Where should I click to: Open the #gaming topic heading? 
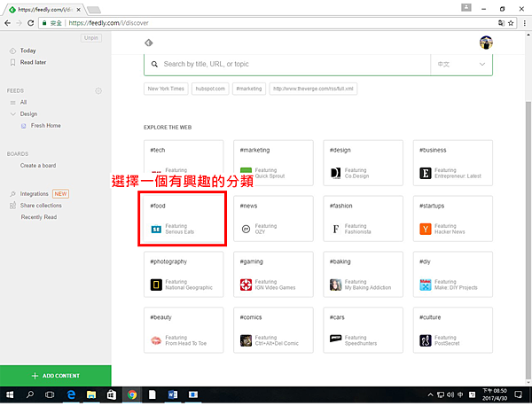point(252,262)
